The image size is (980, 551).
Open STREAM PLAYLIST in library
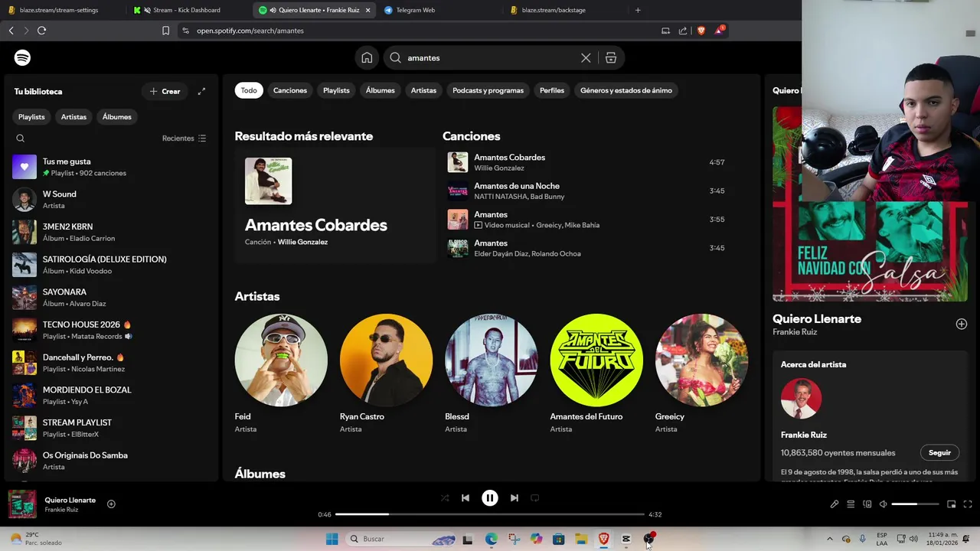tap(111, 428)
